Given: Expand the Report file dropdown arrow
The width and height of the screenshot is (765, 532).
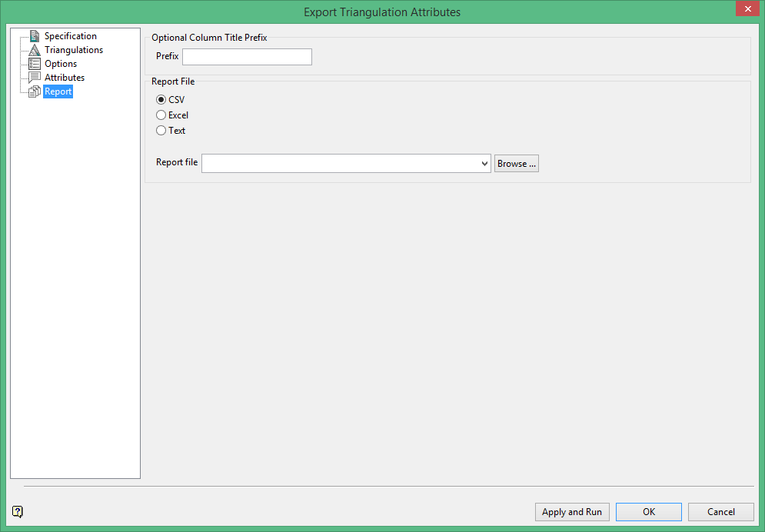Looking at the screenshot, I should point(484,163).
